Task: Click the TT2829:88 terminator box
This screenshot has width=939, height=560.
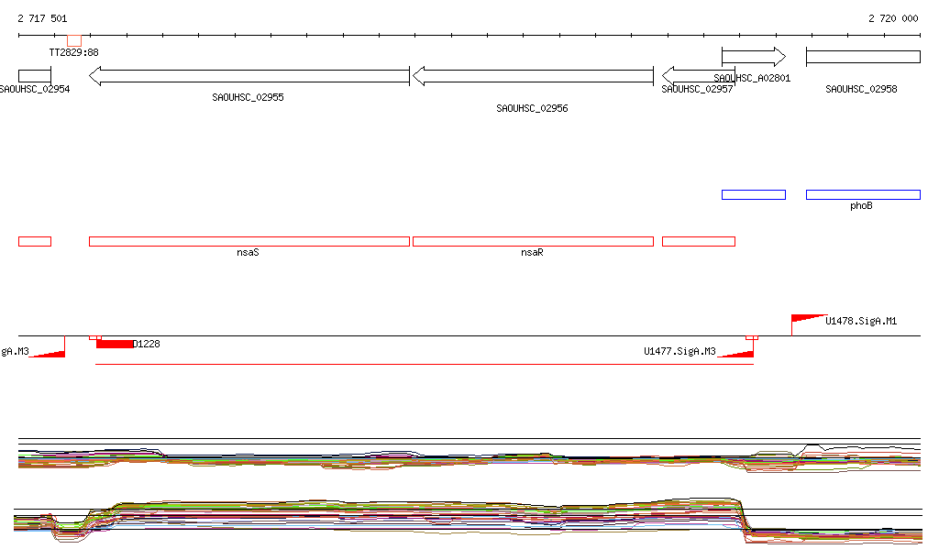Action: [74, 40]
